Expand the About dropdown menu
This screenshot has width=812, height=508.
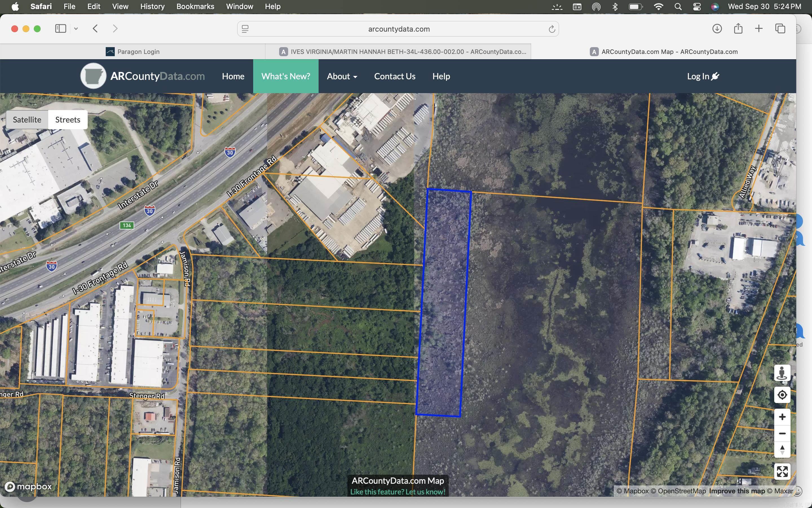click(x=342, y=76)
